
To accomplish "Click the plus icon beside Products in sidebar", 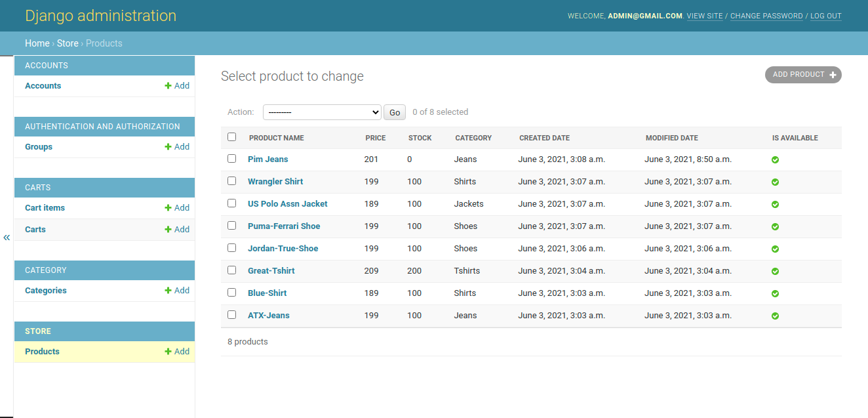I will point(168,352).
